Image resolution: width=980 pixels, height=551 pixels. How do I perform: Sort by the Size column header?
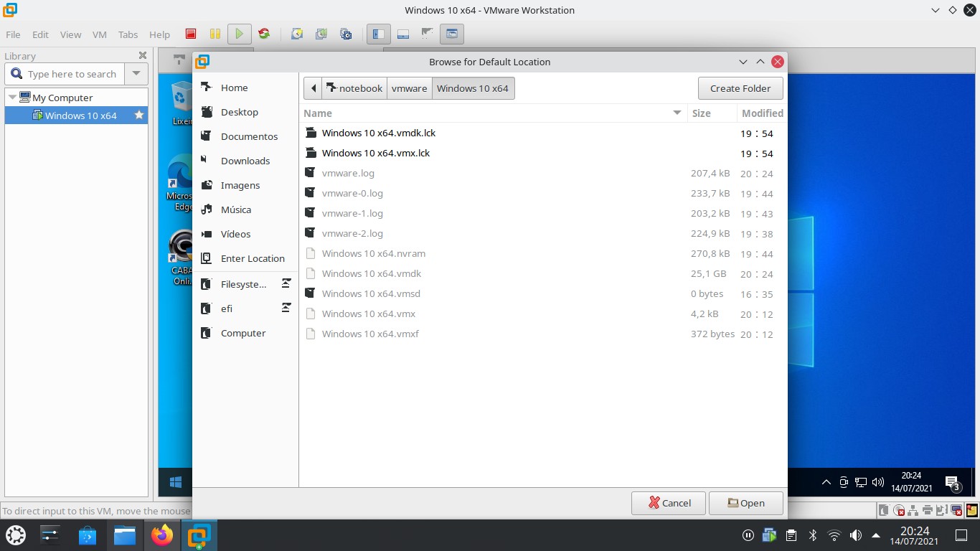(x=712, y=113)
